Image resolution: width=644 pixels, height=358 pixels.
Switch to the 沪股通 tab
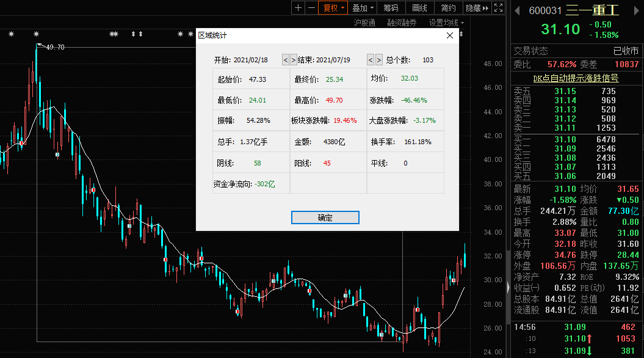tap(365, 22)
